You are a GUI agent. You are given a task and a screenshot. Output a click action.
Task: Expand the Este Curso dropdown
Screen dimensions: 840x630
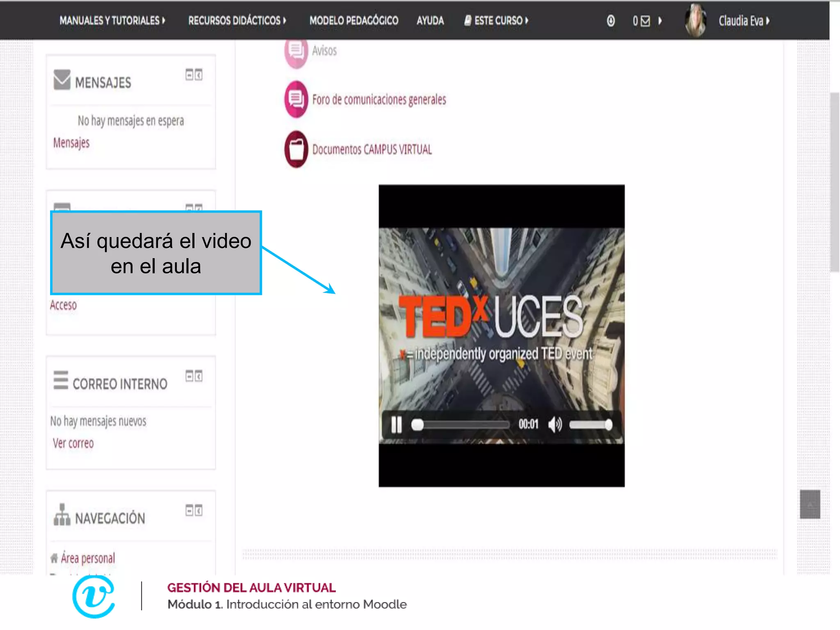[496, 21]
